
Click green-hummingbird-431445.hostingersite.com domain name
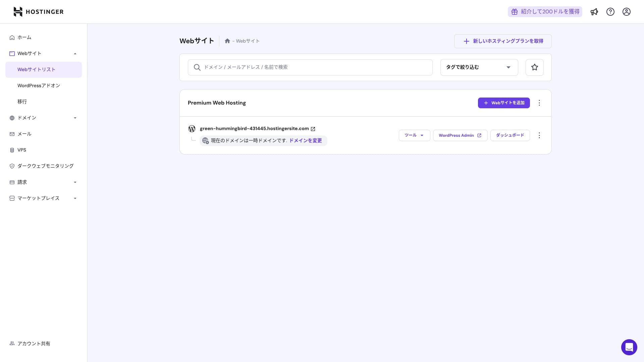coord(254,129)
